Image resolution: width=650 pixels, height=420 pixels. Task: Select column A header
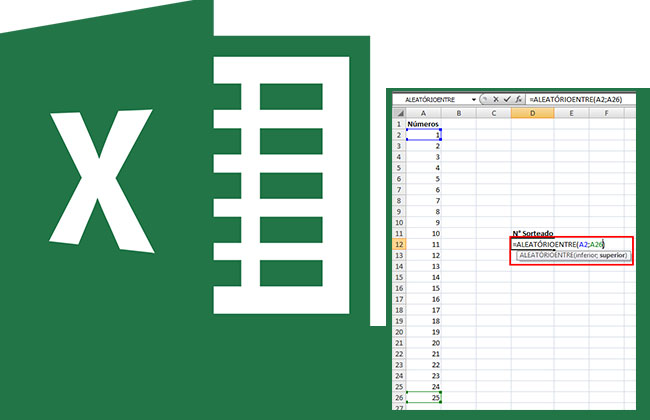(x=423, y=113)
